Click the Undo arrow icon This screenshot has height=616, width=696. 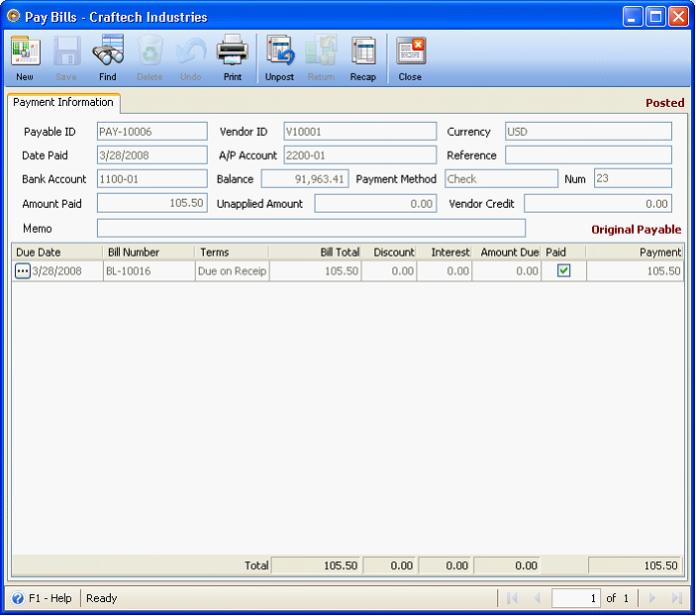(191, 51)
